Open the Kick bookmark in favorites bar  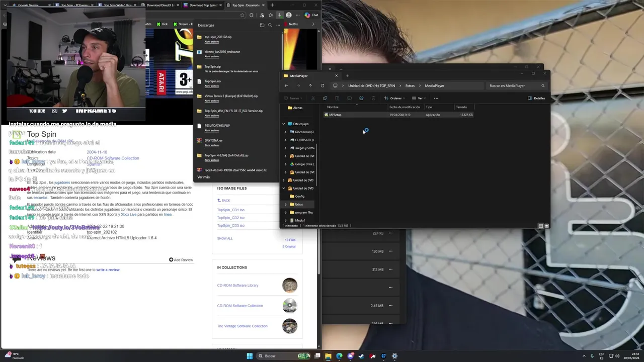163,24
